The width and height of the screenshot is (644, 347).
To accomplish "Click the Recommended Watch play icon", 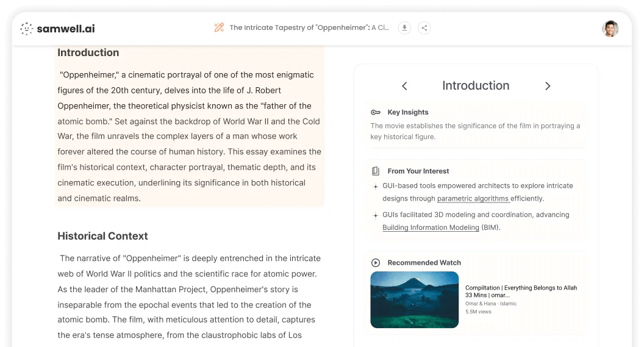I will click(x=376, y=263).
